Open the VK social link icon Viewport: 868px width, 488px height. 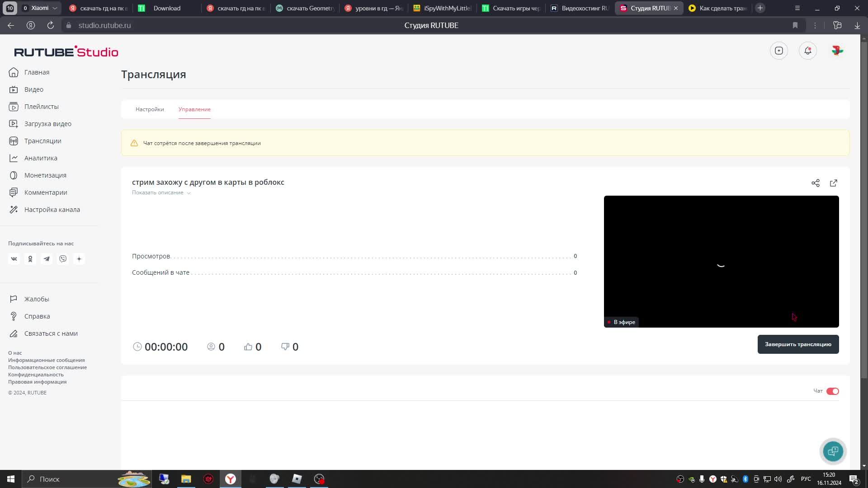pos(14,259)
